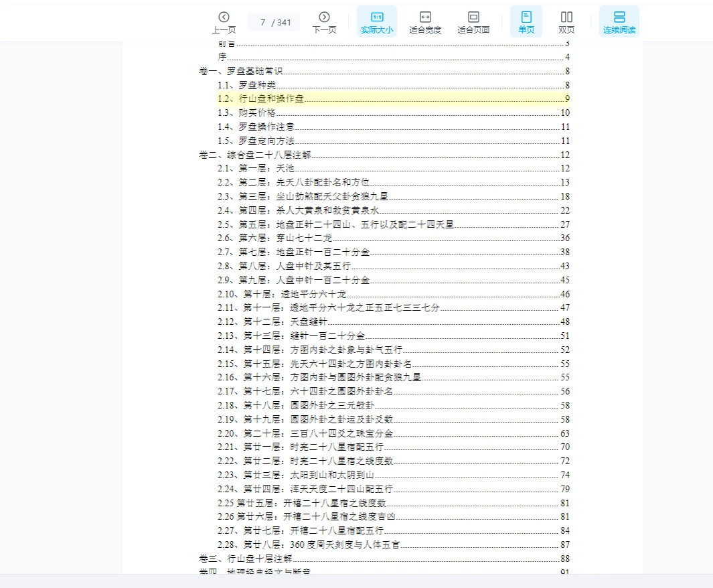The image size is (713, 588).
Task: Open entry 2.18 圆图外卦之三元般卦
Action: pyautogui.click(x=394, y=406)
